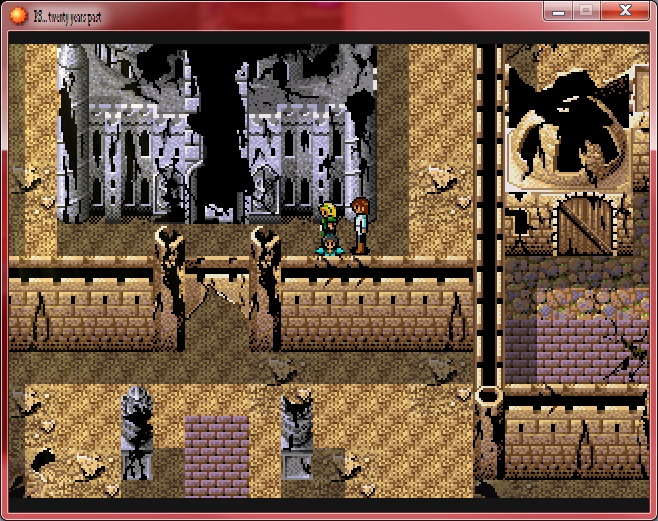Click the greyed-out maximize button

pos(586,11)
